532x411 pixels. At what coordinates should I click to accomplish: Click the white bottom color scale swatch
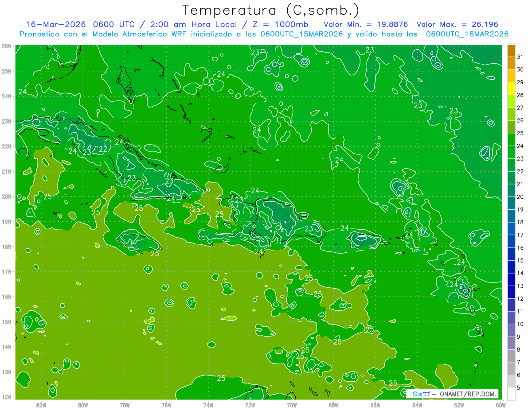point(511,394)
